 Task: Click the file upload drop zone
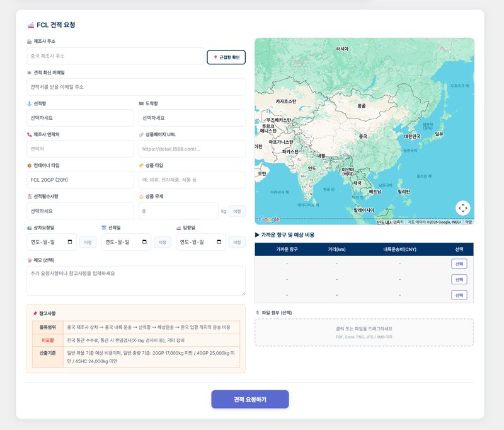click(364, 332)
